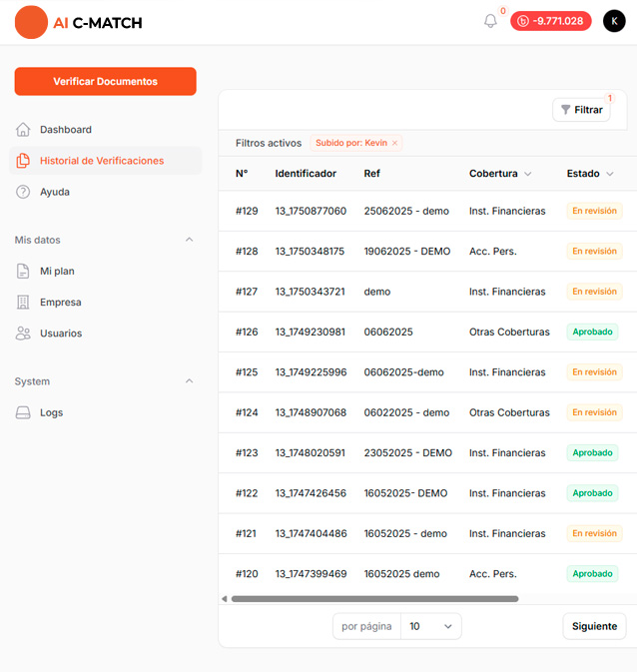Collapse the System section

click(x=190, y=381)
